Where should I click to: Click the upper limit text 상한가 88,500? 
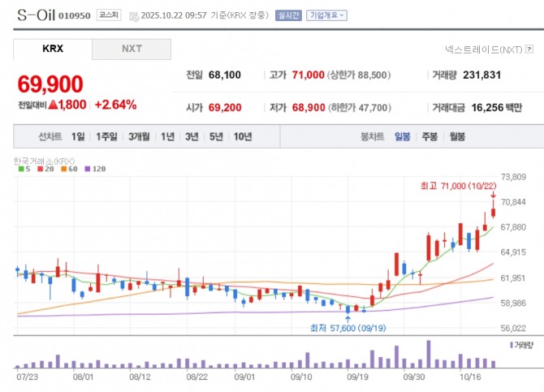point(359,75)
